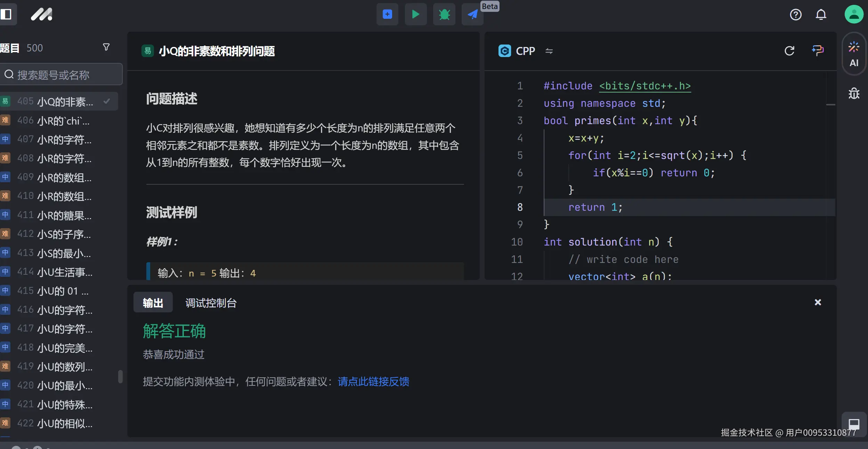Toggle the left sidebar panel icon
Viewport: 868px width, 449px height.
click(x=6, y=14)
